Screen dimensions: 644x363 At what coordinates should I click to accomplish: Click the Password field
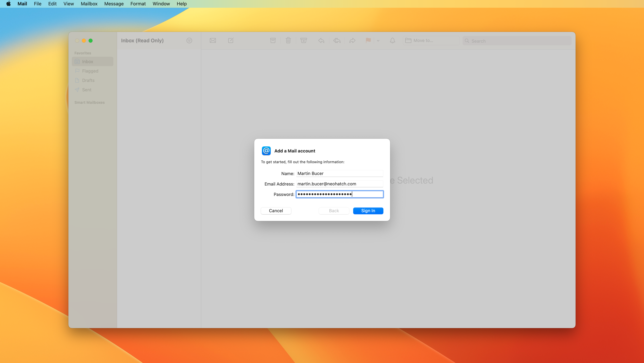(x=339, y=194)
